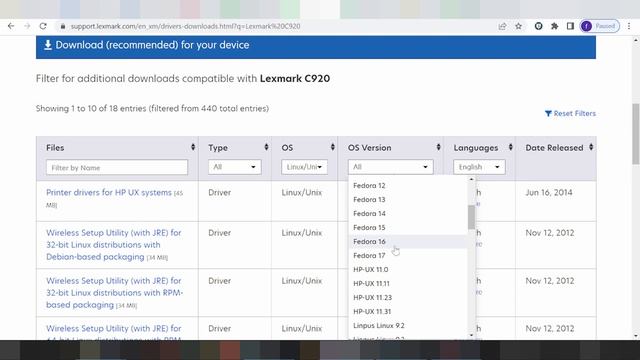
Task: Open the OS filter Linux/Unix dropdown
Action: (304, 167)
